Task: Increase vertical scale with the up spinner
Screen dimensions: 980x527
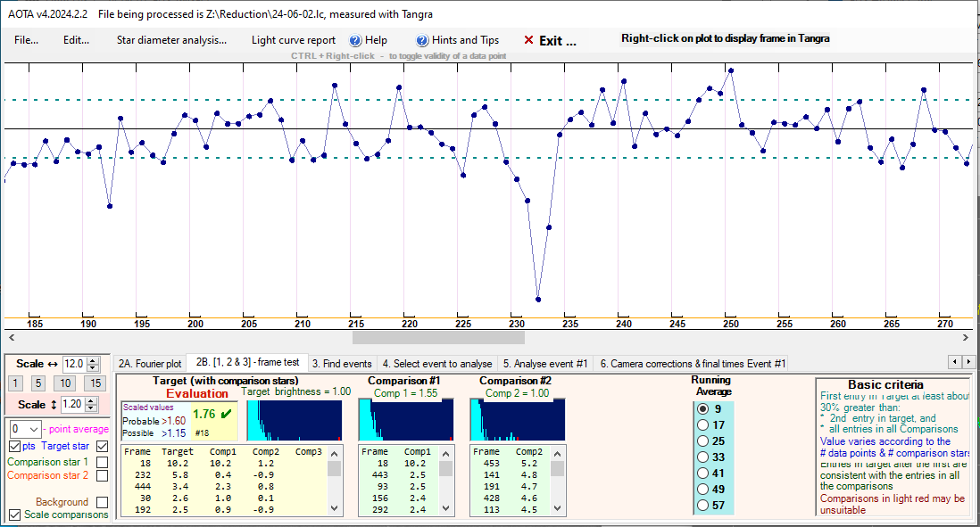Action: pyautogui.click(x=91, y=401)
